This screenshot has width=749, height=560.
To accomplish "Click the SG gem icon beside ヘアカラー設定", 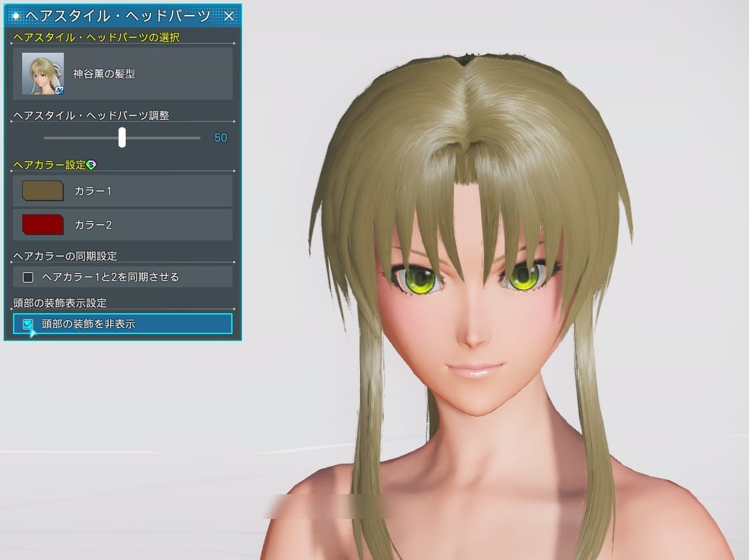I will coord(91,164).
